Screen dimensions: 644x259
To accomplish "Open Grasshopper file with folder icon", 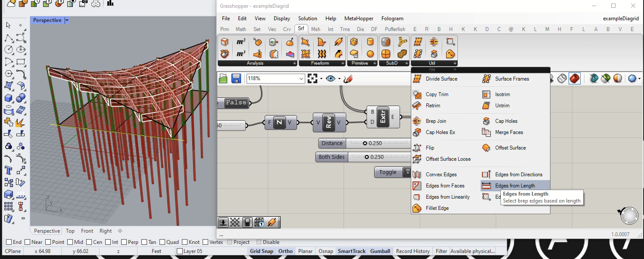I will click(223, 79).
